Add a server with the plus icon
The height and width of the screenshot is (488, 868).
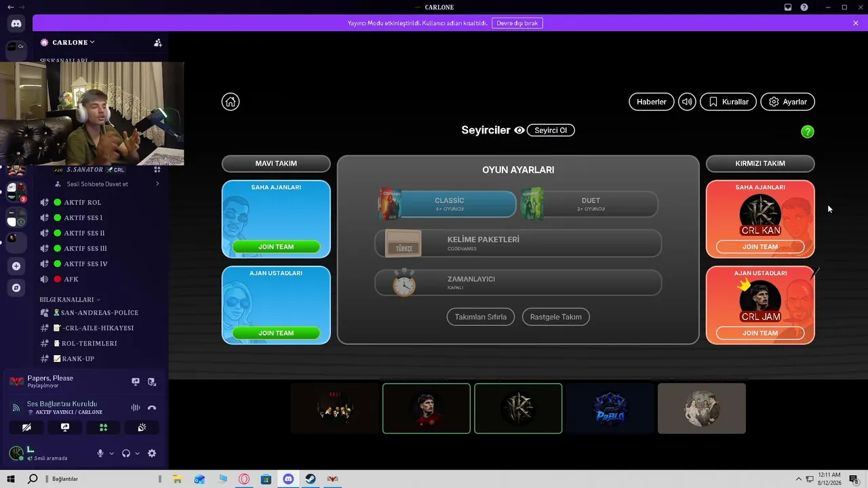[16, 266]
